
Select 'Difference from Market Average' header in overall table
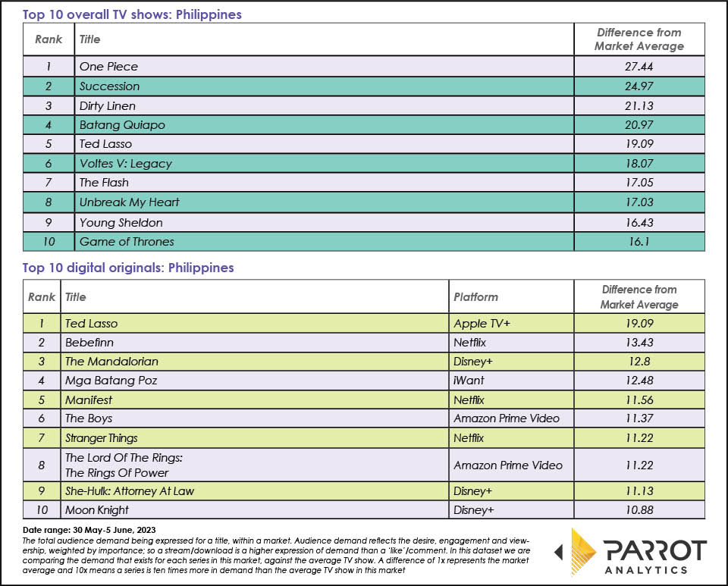pyautogui.click(x=639, y=39)
